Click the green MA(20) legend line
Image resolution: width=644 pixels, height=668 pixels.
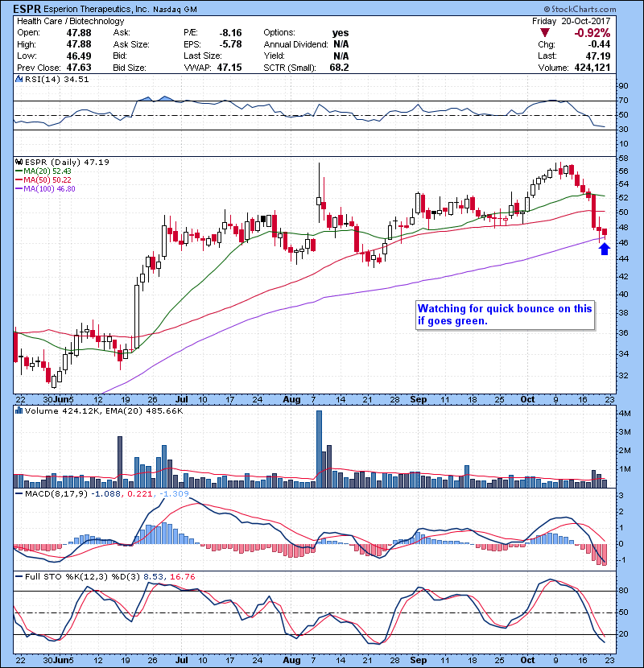(19, 171)
